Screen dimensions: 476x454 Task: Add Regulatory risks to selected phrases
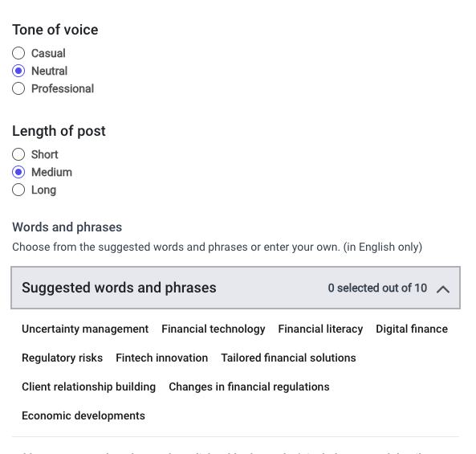click(x=63, y=358)
